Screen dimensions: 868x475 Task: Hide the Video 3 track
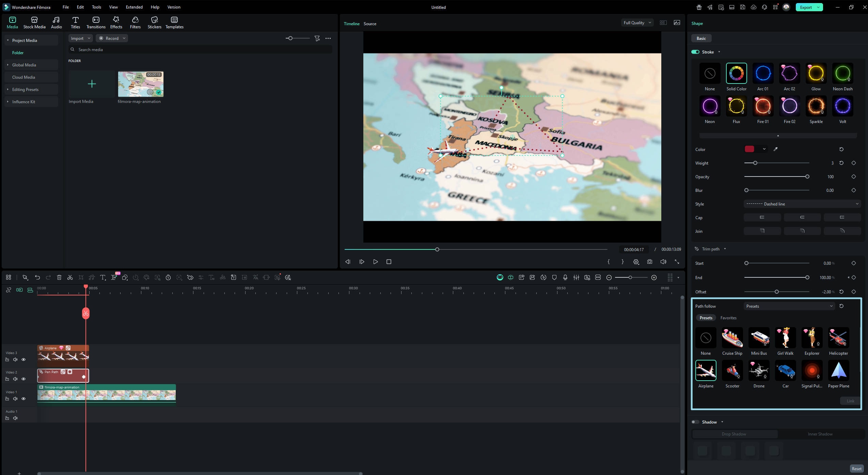pyautogui.click(x=23, y=359)
